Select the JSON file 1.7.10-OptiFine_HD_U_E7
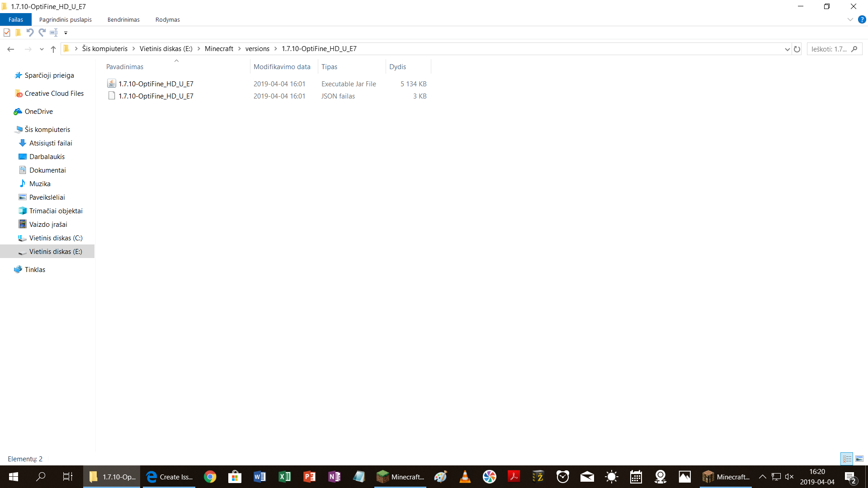The width and height of the screenshot is (868, 488). click(x=156, y=96)
